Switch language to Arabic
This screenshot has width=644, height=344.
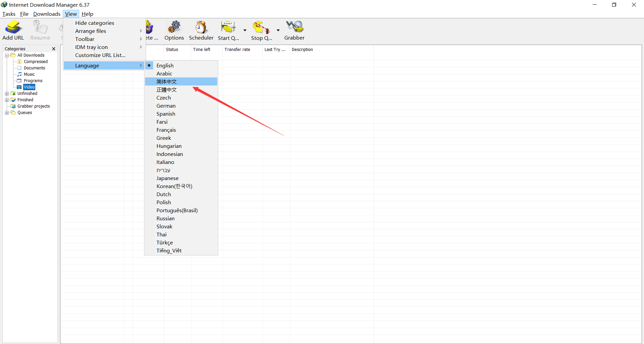[x=181, y=74]
